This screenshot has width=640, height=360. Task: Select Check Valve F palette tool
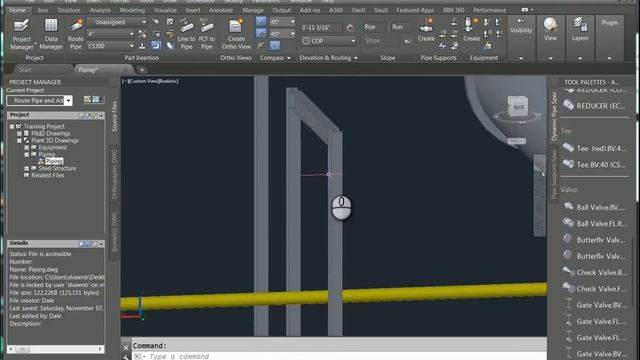coord(594,289)
